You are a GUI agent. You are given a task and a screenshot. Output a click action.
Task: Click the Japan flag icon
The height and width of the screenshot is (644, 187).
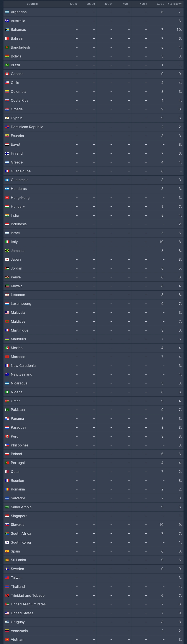coord(7,260)
